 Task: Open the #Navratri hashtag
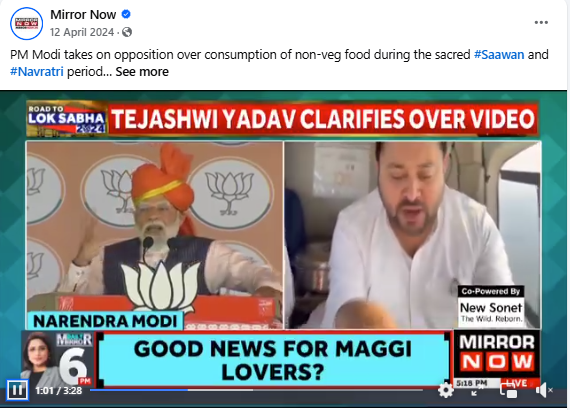(x=37, y=72)
